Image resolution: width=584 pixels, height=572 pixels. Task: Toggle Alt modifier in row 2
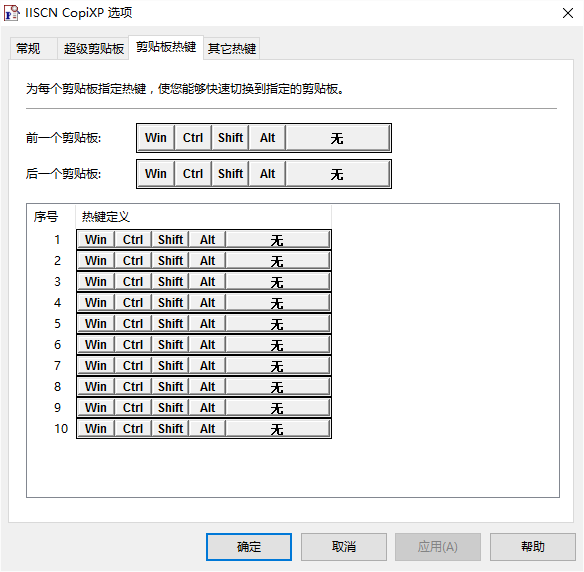207,261
